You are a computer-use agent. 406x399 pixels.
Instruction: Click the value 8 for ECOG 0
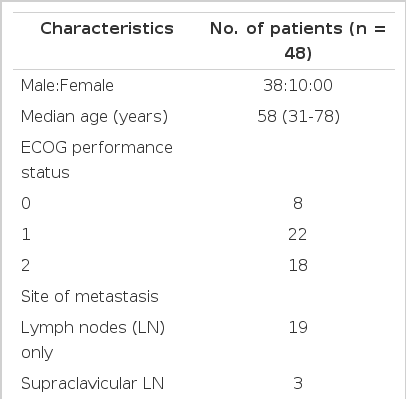298,203
